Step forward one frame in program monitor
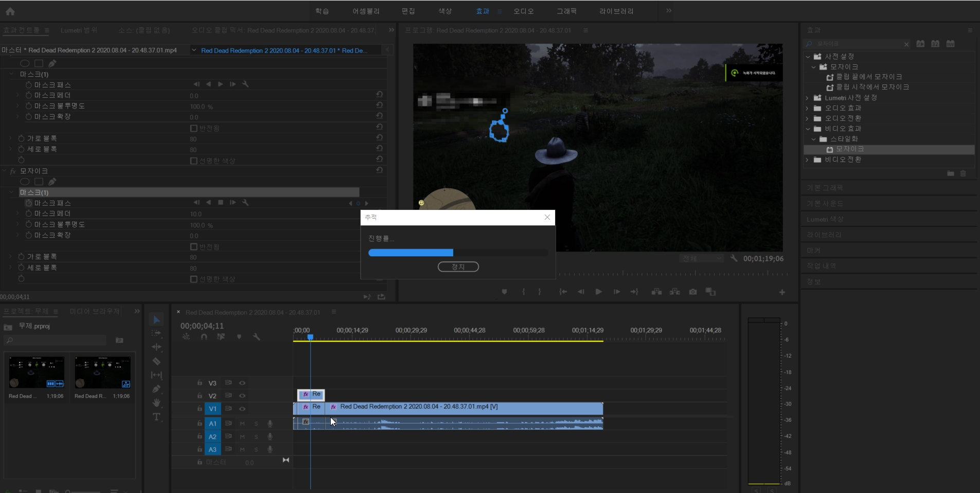 [x=616, y=292]
